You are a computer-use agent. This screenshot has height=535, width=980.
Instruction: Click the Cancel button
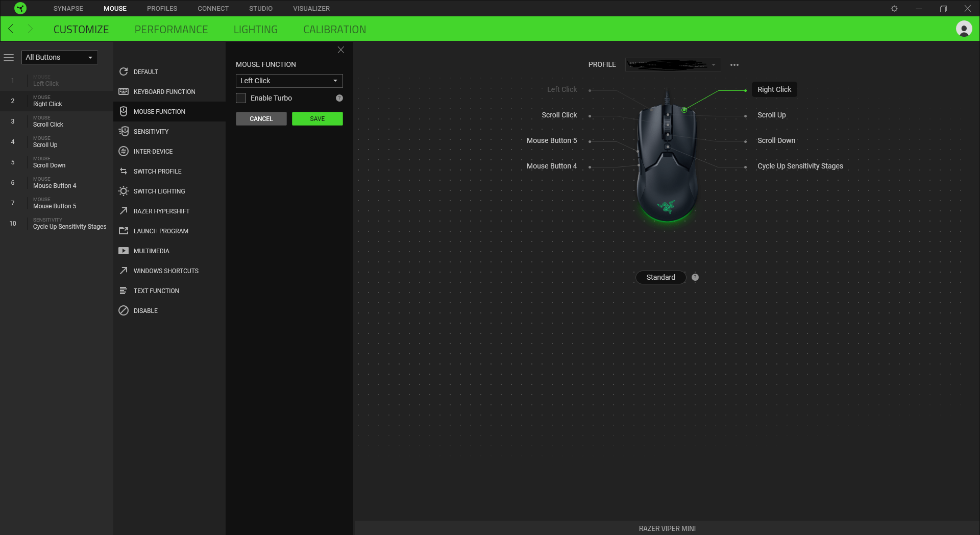pyautogui.click(x=261, y=118)
